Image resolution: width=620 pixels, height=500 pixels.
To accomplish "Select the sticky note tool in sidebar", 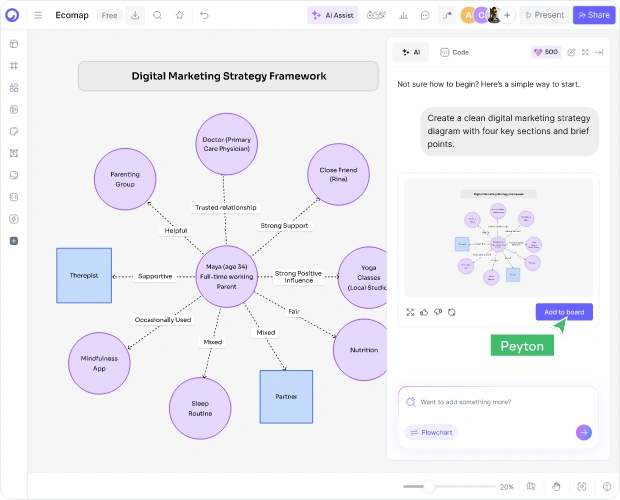I will (x=14, y=131).
